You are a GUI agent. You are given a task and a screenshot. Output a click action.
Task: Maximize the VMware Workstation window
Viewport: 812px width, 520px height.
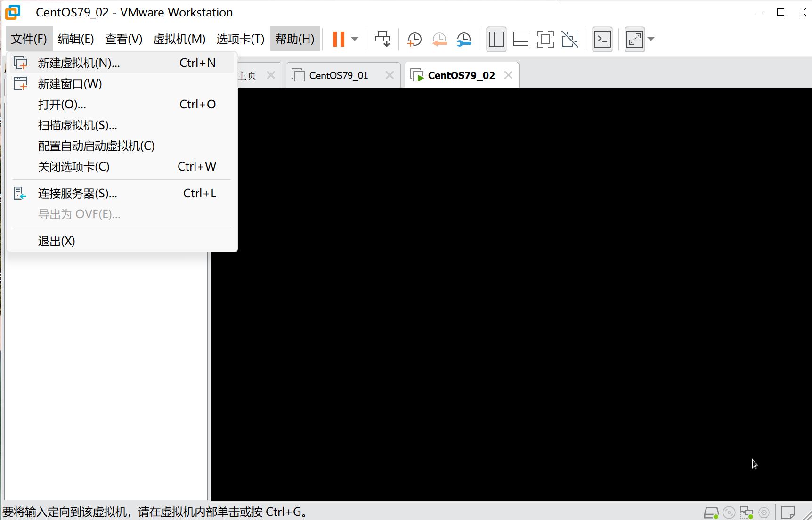point(780,12)
